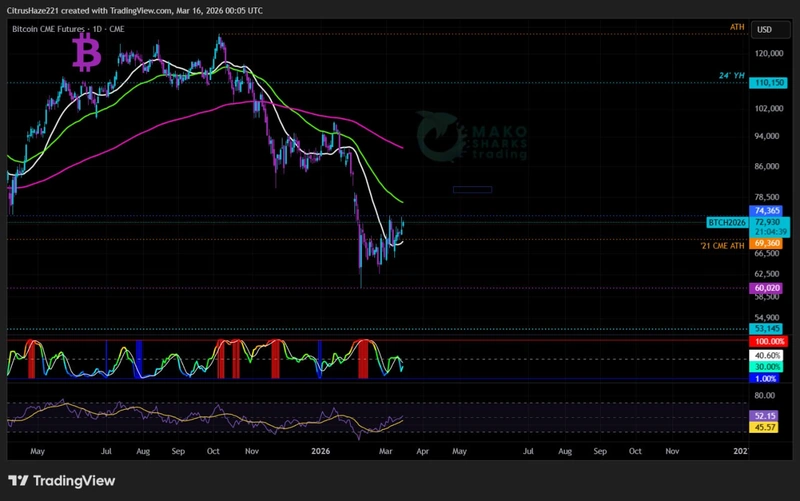
Task: Click the yellow 45.57 indicator value label
Action: click(766, 427)
